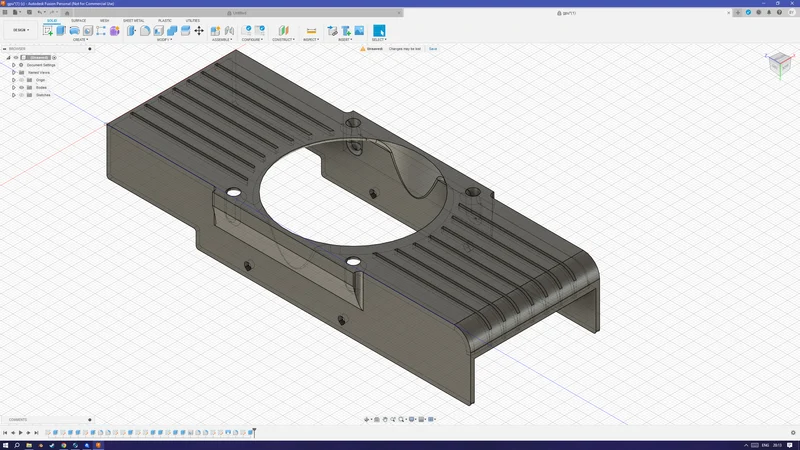Viewport: 800px width, 450px height.
Task: Expand the Origin node
Action: pos(14,80)
